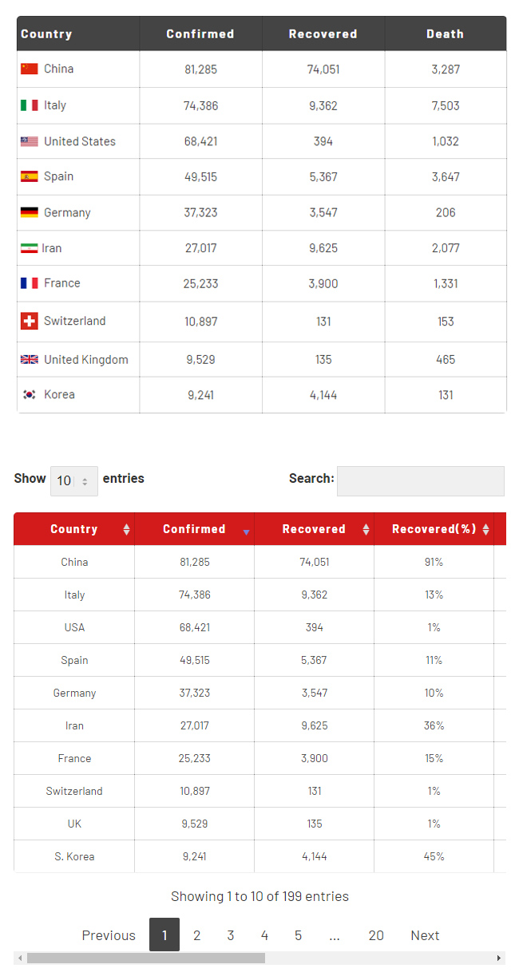
Task: Click the Italy flag icon
Action: coord(30,105)
